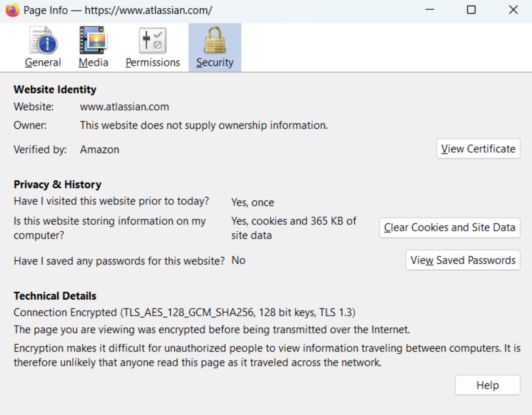Click the 'Verified by:' label
Viewport: 532px width, 415px height.
40,150
